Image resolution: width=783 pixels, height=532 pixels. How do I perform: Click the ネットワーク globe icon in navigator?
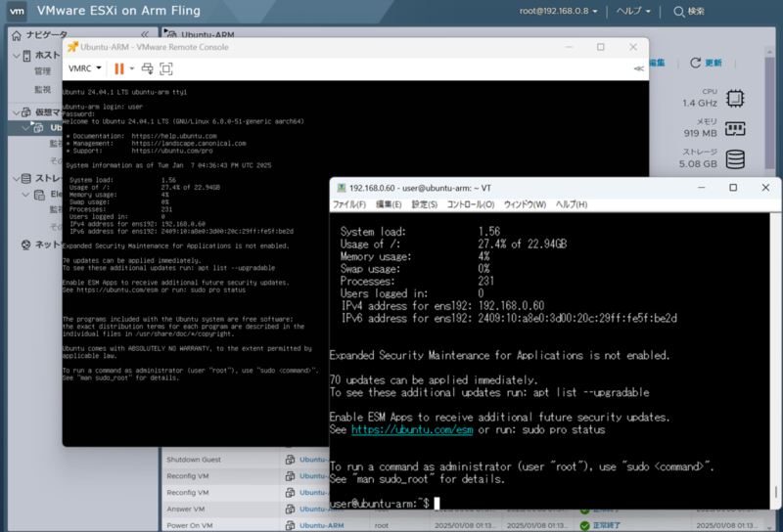tap(26, 244)
